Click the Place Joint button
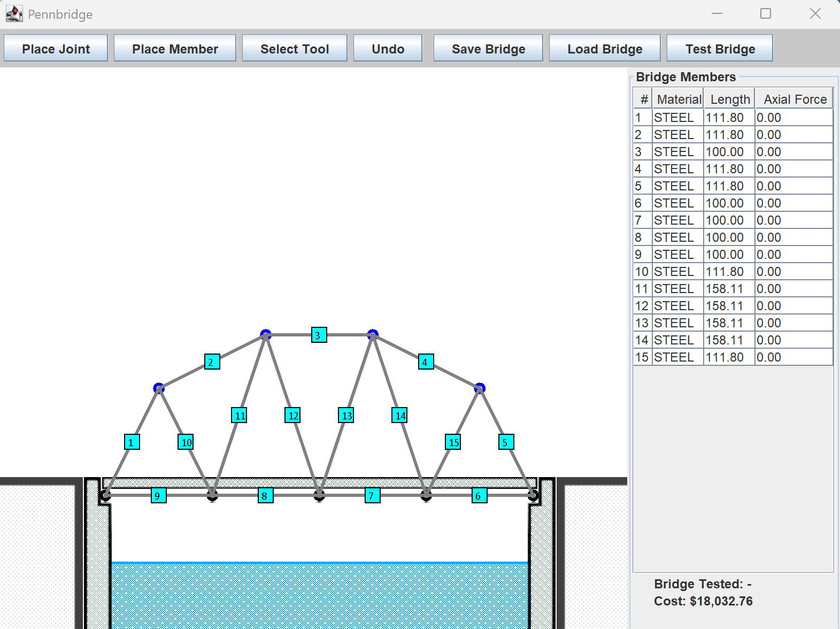 pyautogui.click(x=56, y=48)
